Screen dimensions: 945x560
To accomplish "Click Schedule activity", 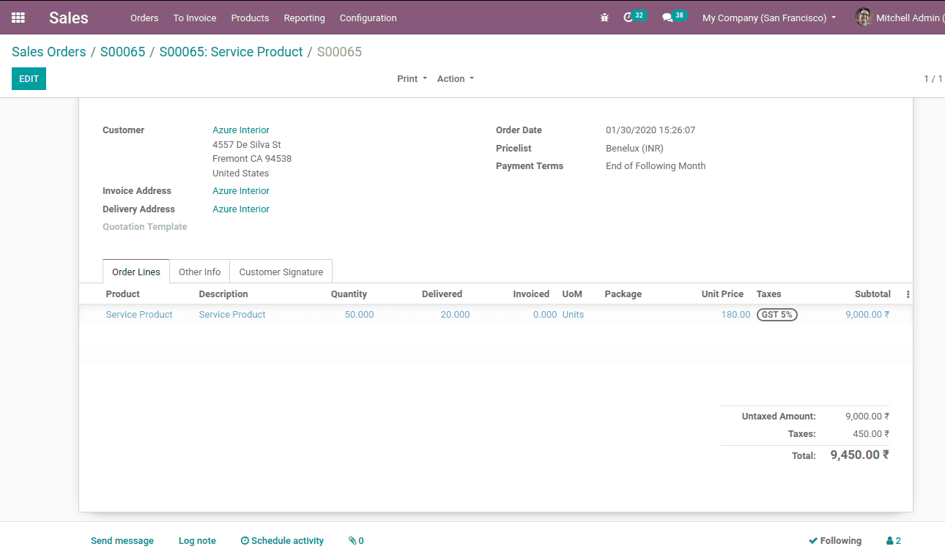I will pos(282,541).
